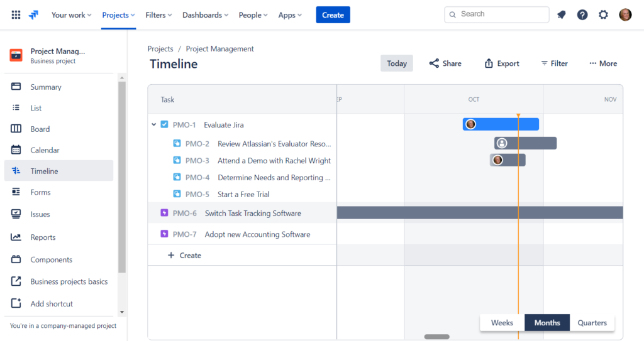Click the gray PMO-6 timeline bar
644x341 pixels.
480,212
